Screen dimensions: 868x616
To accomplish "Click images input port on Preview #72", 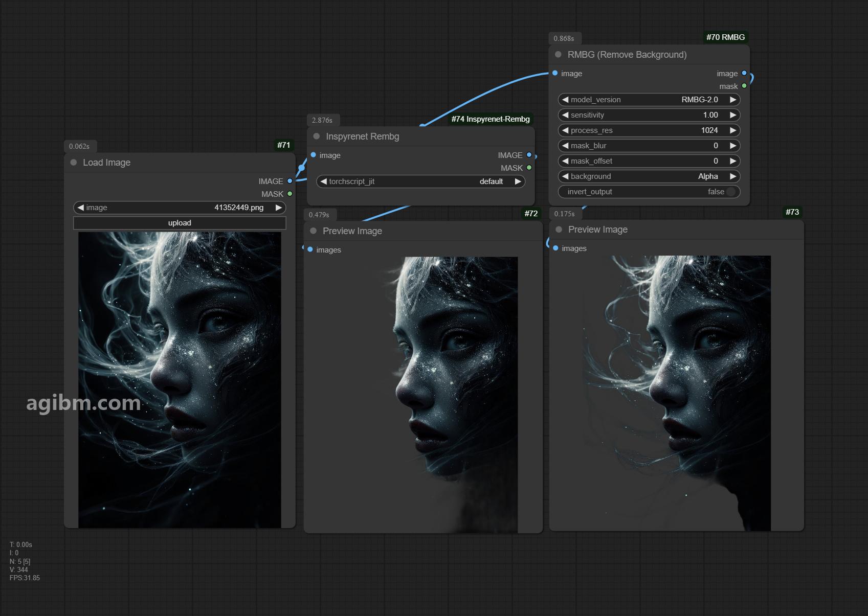I will tap(310, 249).
